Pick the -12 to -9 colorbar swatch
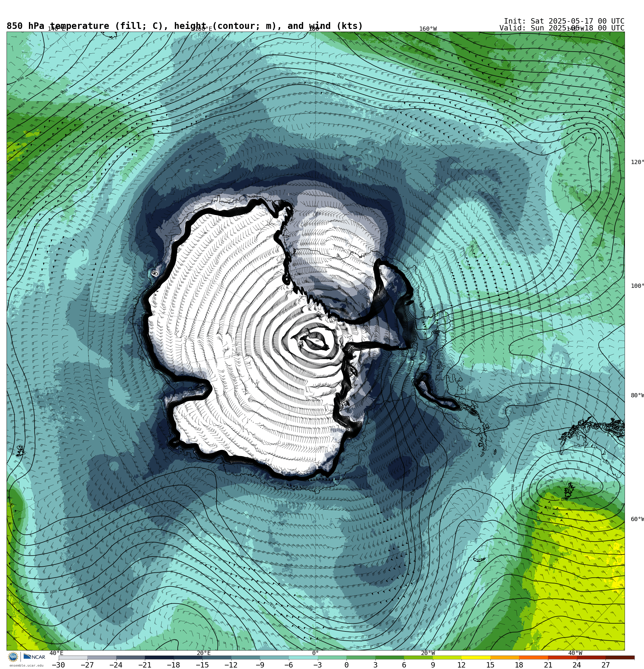 coord(246,657)
